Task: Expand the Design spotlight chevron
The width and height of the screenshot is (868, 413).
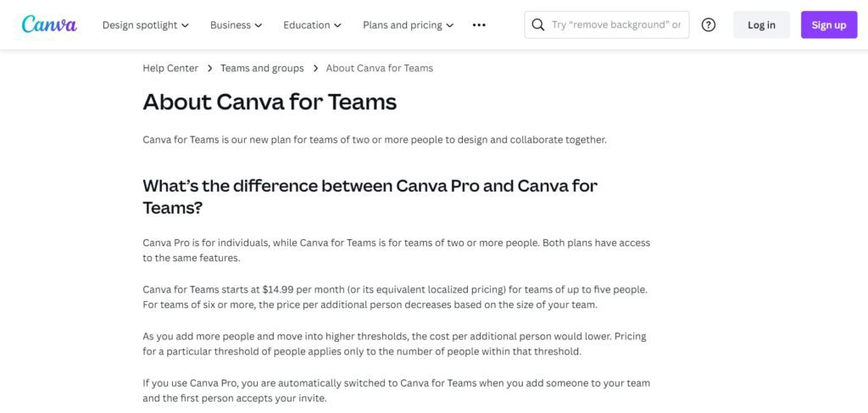Action: point(186,25)
